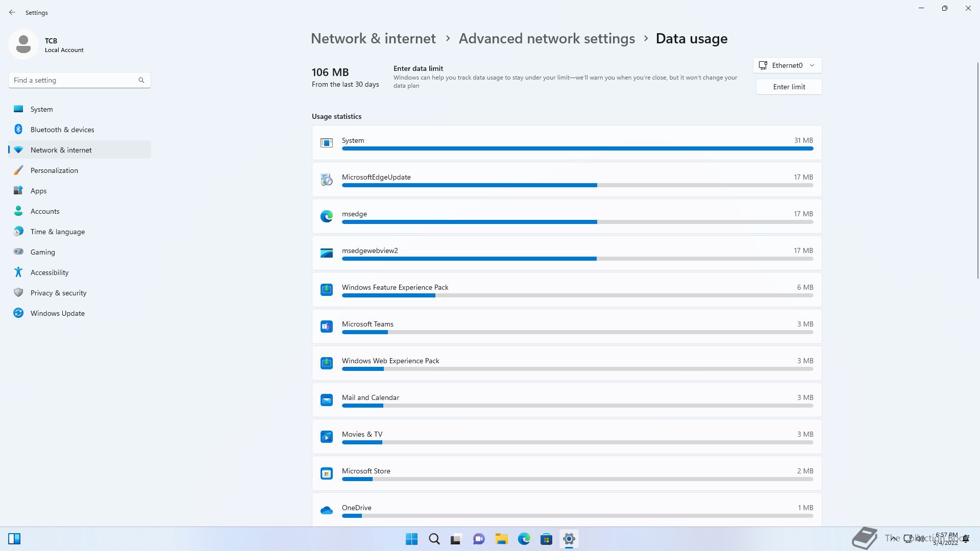Click in the Find a setting field
The width and height of the screenshot is (980, 551).
[x=74, y=80]
